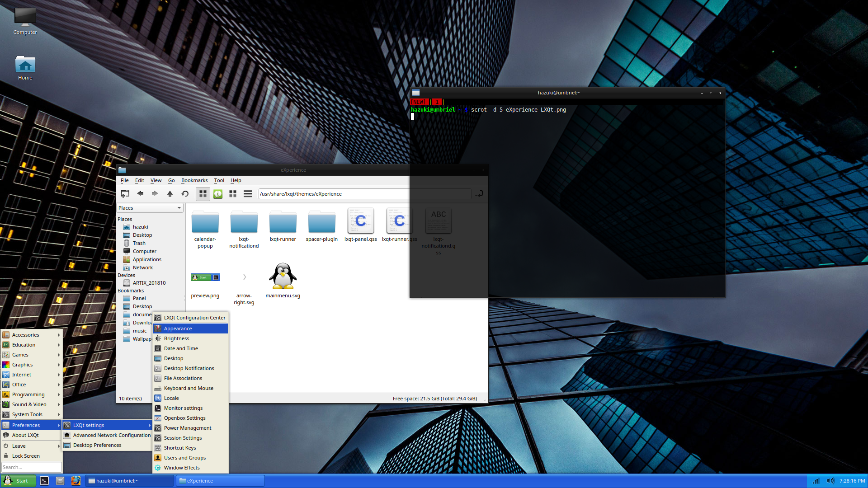Click the start menu Search field
This screenshot has width=868, height=488.
(x=31, y=467)
